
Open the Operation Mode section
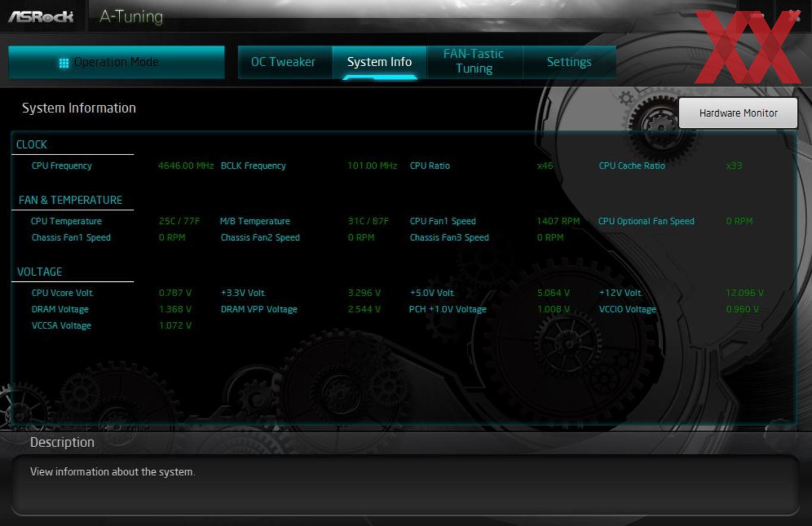pos(116,62)
